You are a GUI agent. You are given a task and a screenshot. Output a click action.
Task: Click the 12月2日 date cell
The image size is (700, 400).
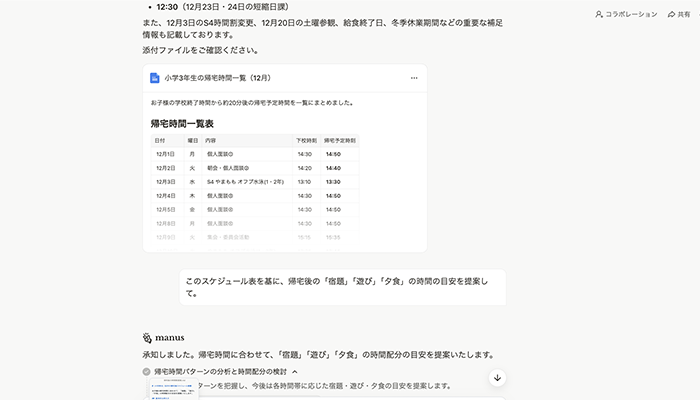click(x=165, y=168)
